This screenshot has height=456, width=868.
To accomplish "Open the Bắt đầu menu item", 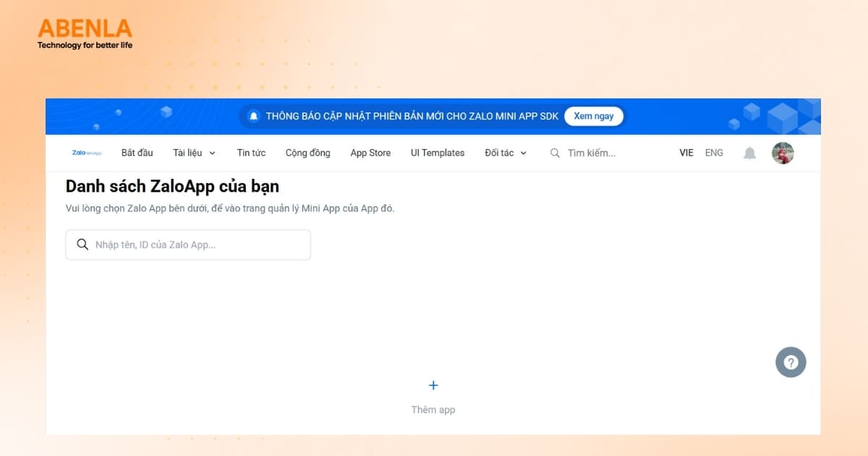I will (137, 153).
